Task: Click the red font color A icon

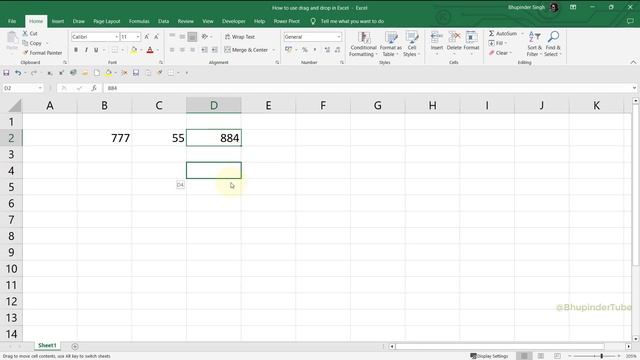Action: pos(150,50)
